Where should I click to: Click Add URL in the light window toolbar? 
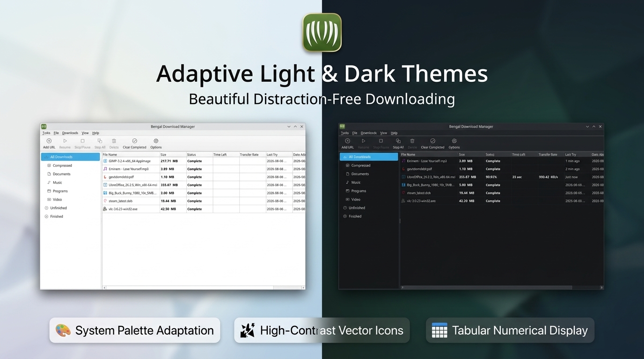(x=49, y=144)
